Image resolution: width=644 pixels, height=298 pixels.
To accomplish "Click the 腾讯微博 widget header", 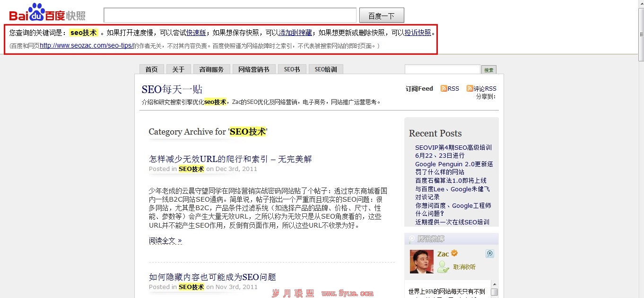I will click(452, 239).
